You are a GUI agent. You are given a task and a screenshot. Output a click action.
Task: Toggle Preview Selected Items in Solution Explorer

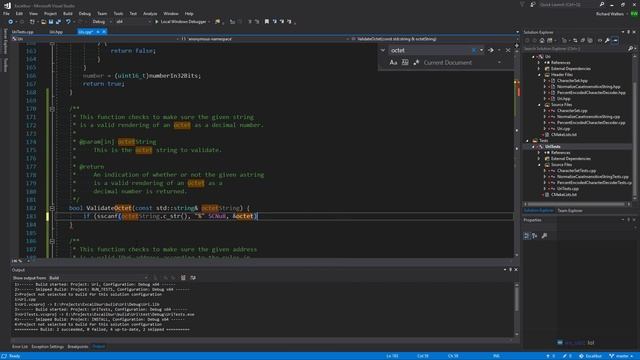[x=616, y=40]
